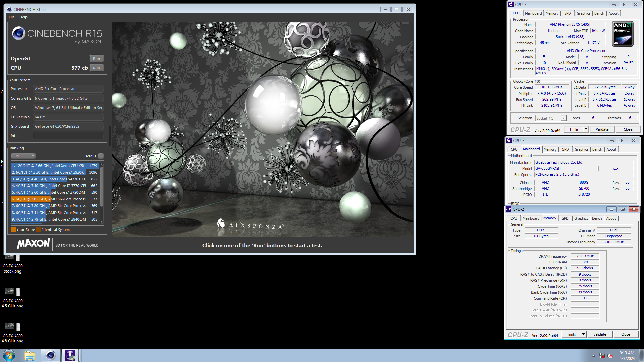Expand Tools dropdown arrow in bottom CPU-Z window

(x=583, y=334)
